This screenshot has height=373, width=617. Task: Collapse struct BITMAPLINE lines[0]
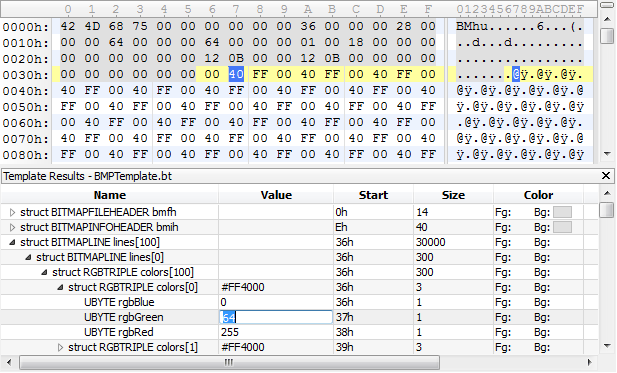pos(28,257)
